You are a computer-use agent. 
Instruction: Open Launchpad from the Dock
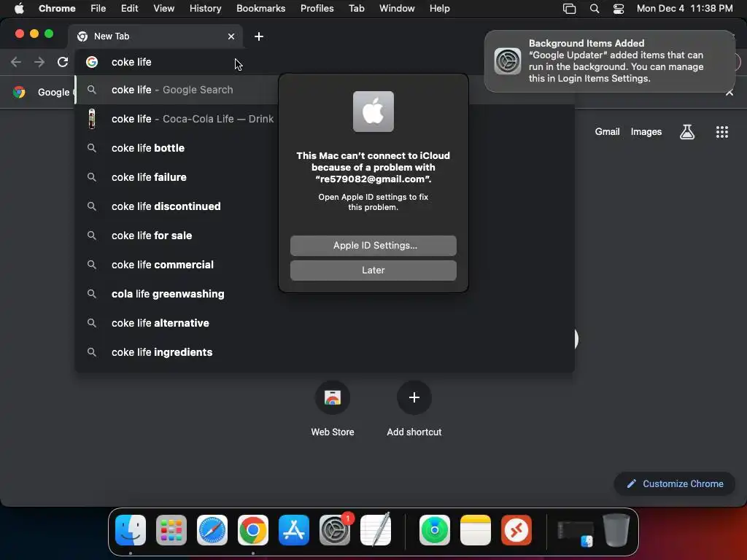(171, 530)
